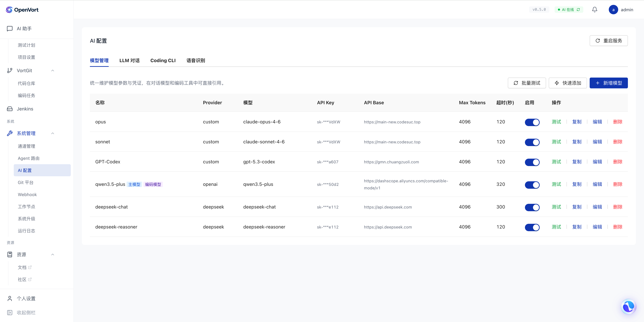Screen dimensions: 644x322
Task: Copy the deepseek-reasoner model row
Action: [x=577, y=227]
